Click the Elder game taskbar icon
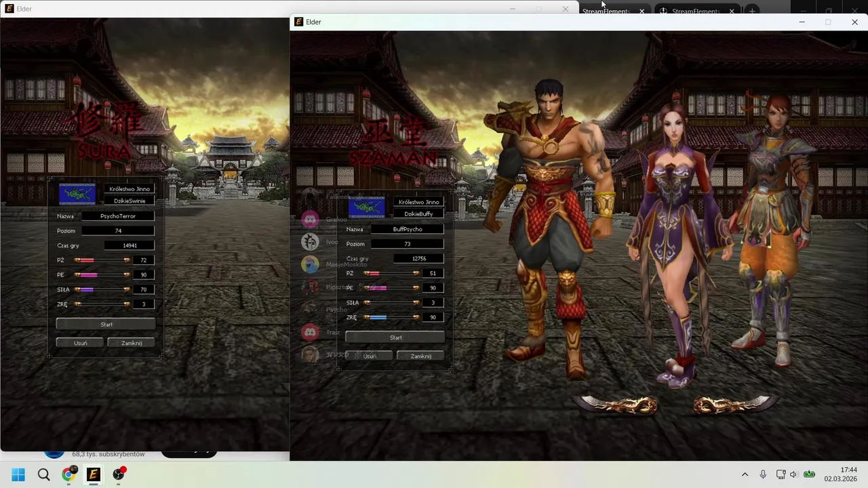868x488 pixels. [x=94, y=474]
